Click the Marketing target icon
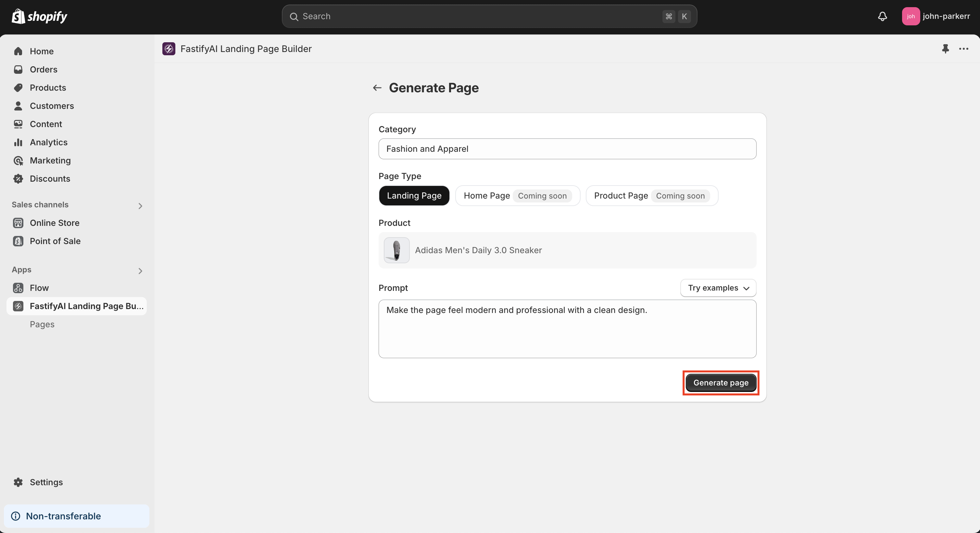 pyautogui.click(x=18, y=161)
